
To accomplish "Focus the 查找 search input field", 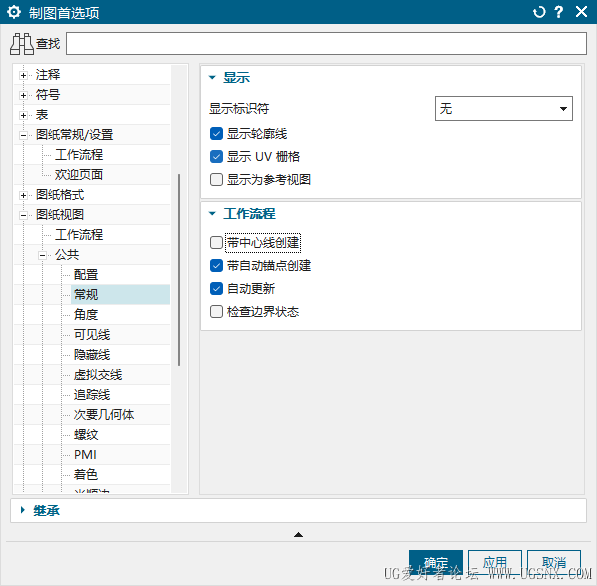I will [x=326, y=43].
